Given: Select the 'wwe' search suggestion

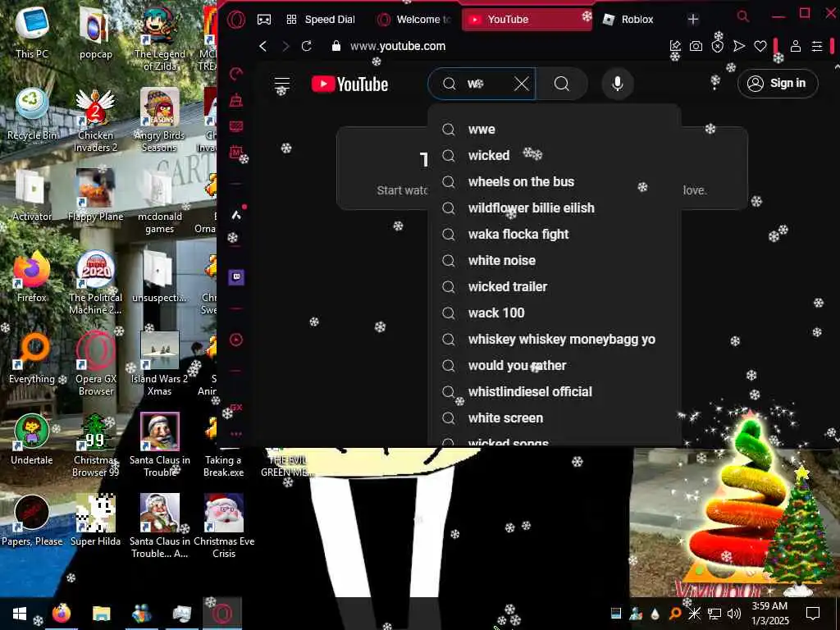Looking at the screenshot, I should click(x=555, y=129).
